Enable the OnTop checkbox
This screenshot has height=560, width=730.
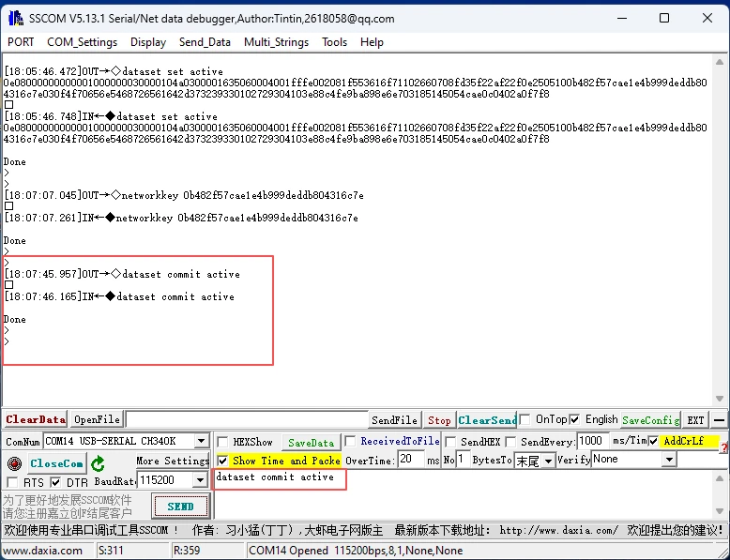(526, 419)
